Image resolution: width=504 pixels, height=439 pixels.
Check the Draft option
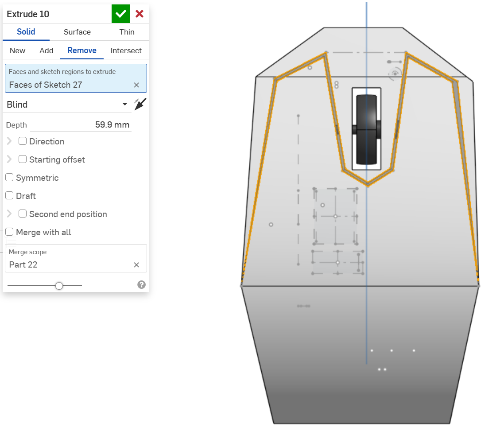[x=9, y=196]
